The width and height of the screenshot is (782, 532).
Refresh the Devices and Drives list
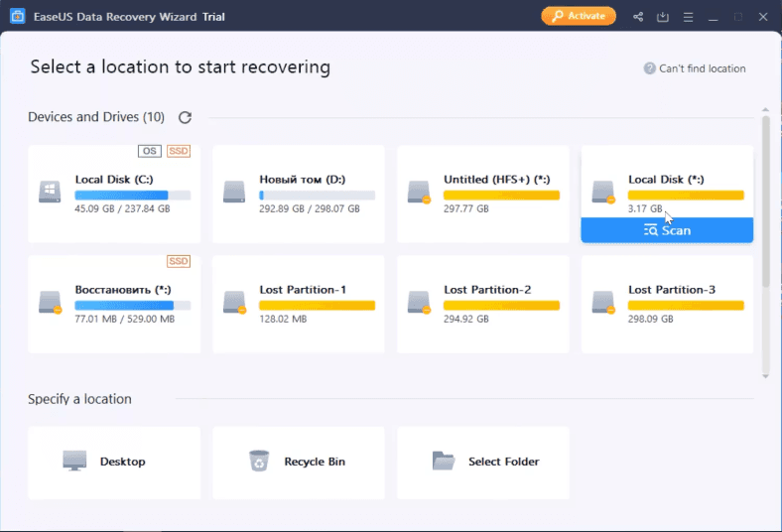click(x=185, y=117)
